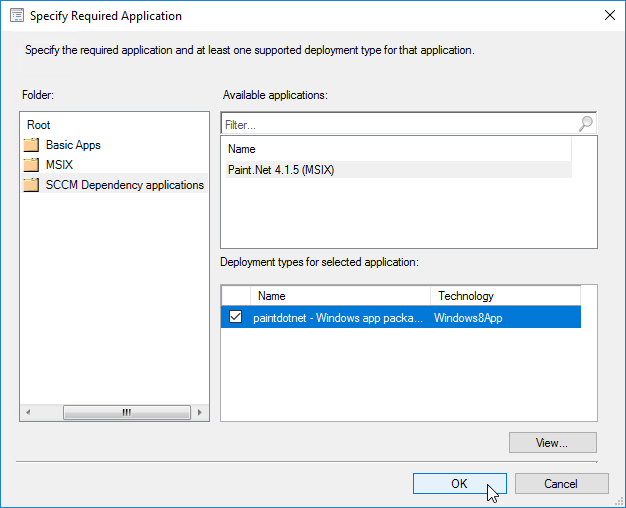Click the MSIX folder icon
The height and width of the screenshot is (508, 626).
(x=31, y=165)
